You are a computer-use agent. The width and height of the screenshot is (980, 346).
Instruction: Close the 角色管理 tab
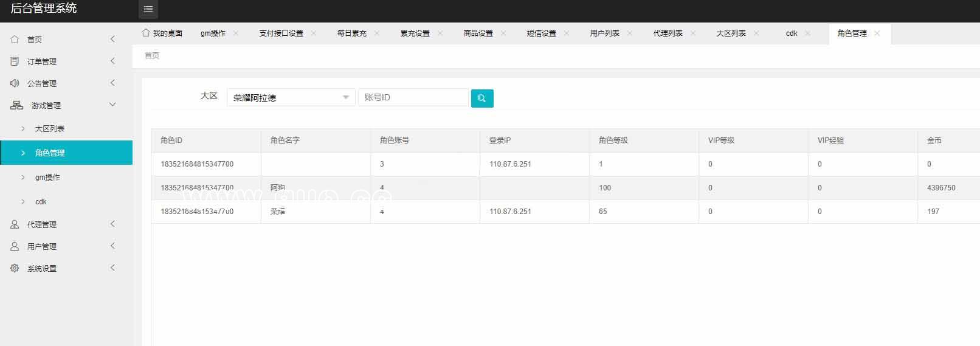tap(877, 33)
